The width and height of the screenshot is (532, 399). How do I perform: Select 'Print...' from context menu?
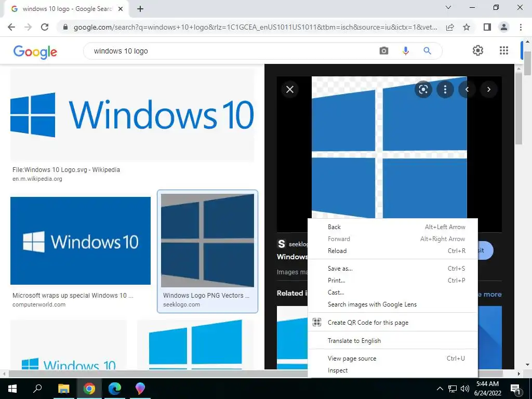[393, 280]
